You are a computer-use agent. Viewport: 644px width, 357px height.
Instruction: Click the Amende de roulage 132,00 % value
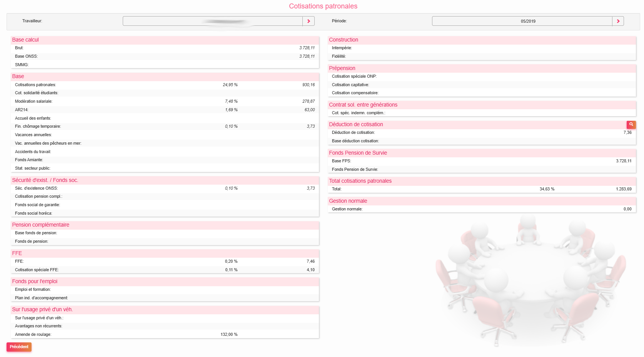click(229, 334)
